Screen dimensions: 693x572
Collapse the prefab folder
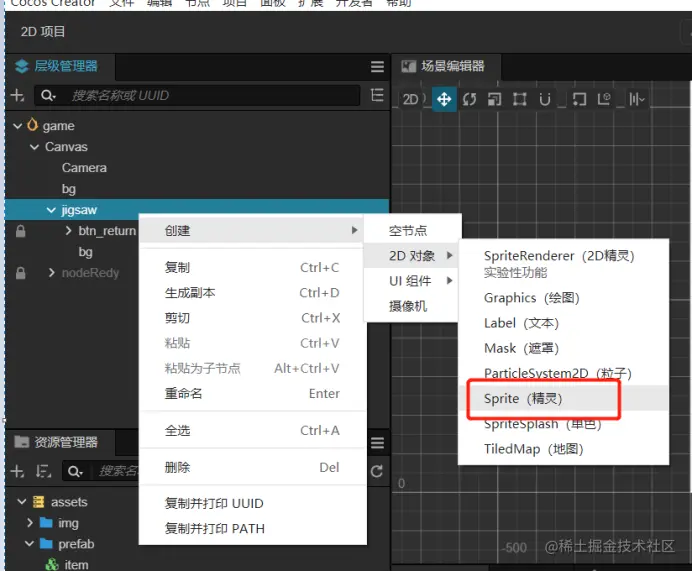(x=30, y=544)
